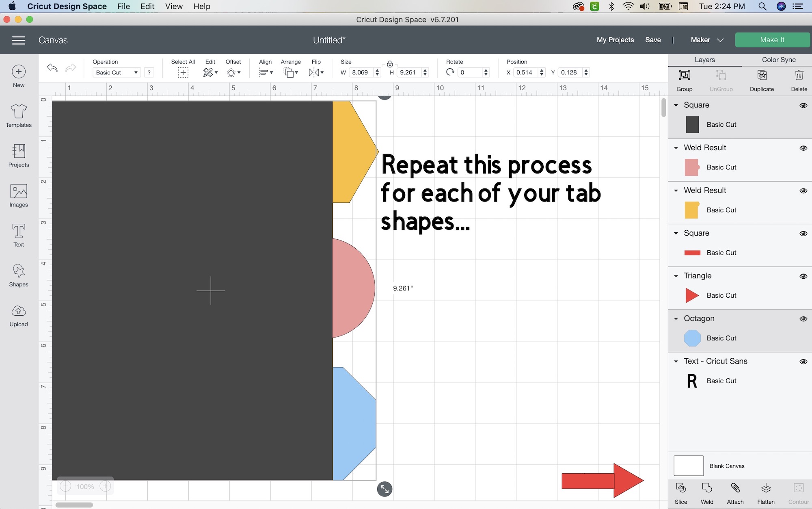
Task: Click the Slice tool
Action: click(681, 493)
